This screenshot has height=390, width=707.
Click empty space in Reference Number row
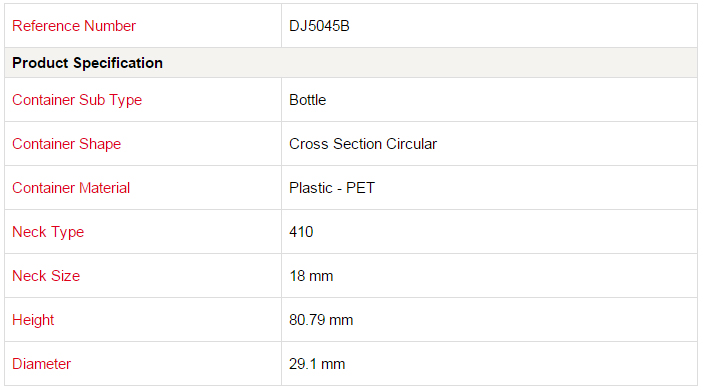(x=523, y=26)
